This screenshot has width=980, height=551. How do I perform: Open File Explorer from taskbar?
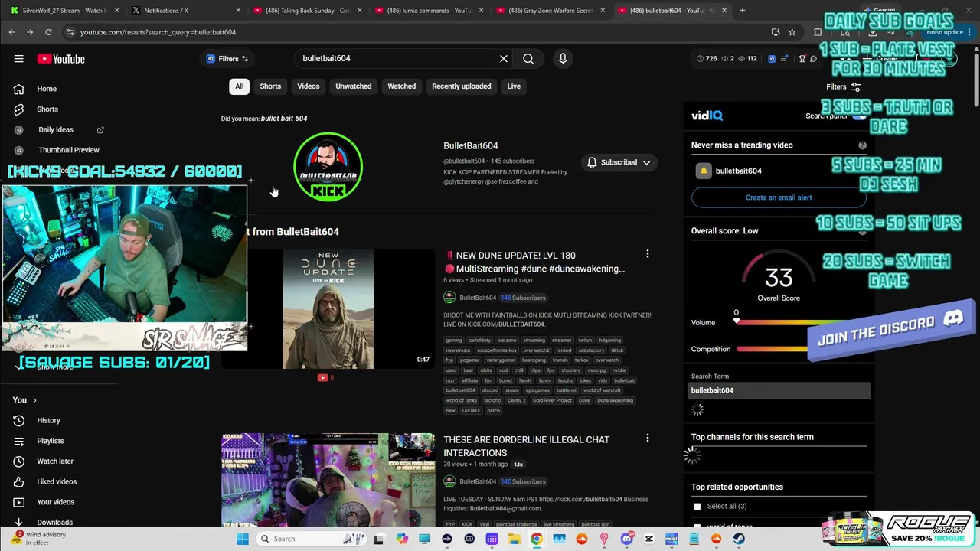514,539
